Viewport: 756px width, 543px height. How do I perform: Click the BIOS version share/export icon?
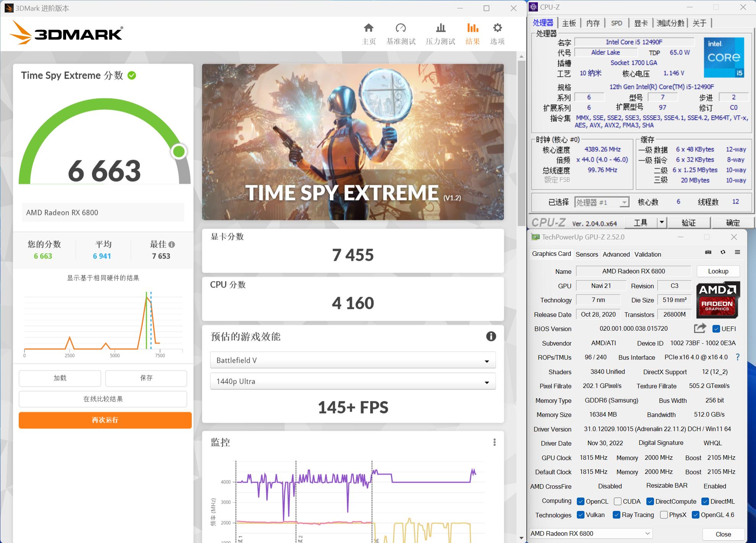pos(699,328)
